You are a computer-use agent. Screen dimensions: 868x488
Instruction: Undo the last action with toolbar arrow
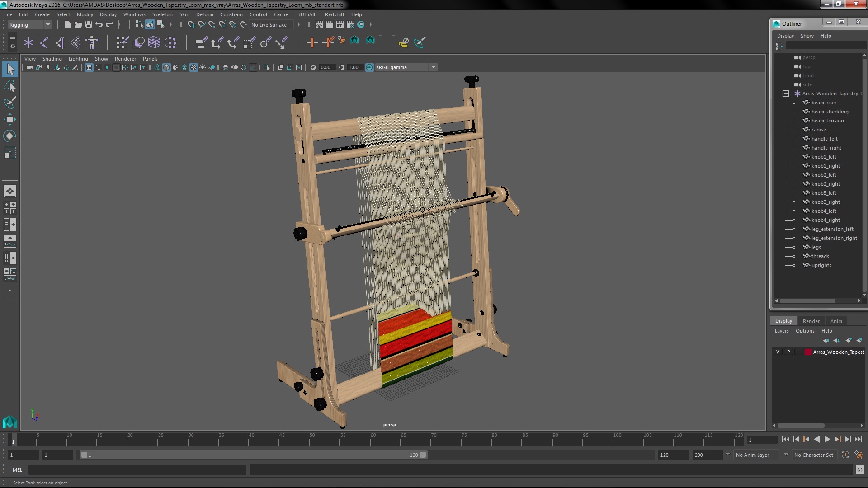click(99, 25)
